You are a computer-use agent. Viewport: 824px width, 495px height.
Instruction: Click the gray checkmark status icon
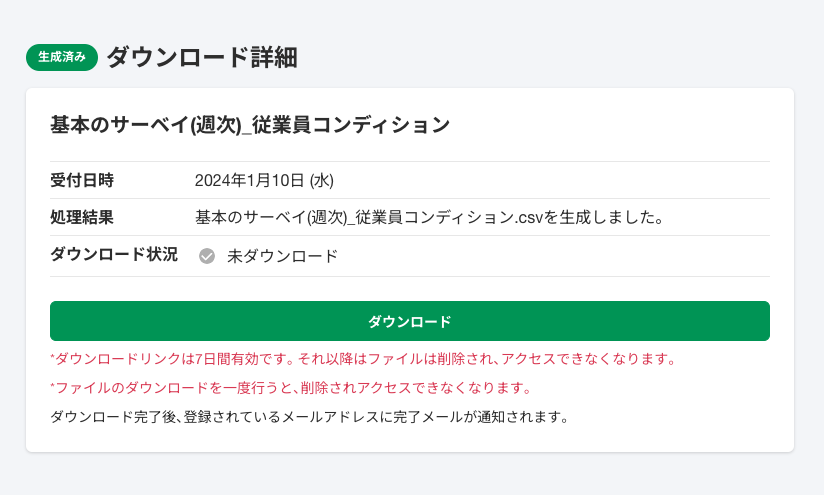(207, 256)
